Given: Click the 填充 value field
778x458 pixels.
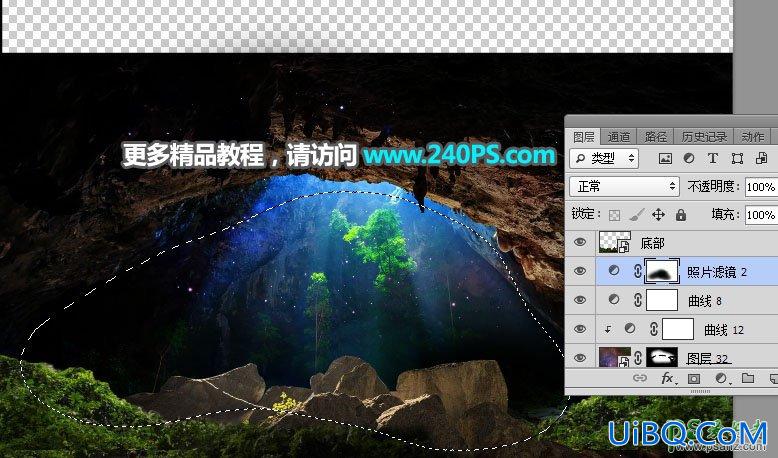Looking at the screenshot, I should (761, 215).
